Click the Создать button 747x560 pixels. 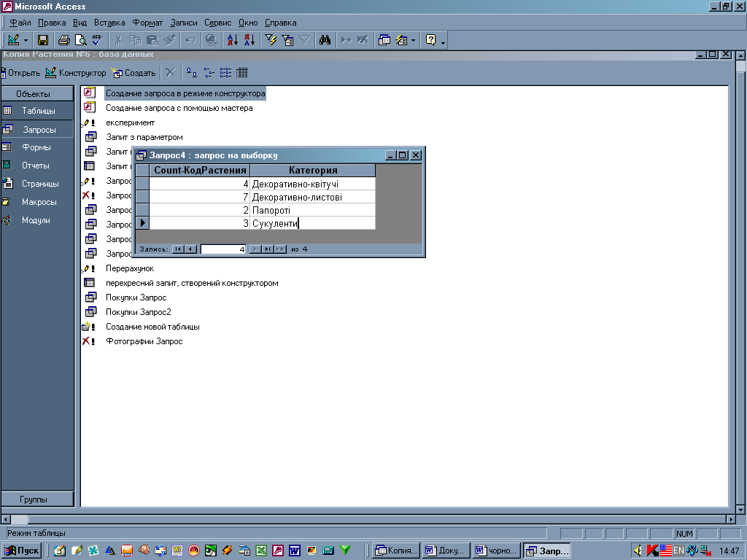pos(133,73)
